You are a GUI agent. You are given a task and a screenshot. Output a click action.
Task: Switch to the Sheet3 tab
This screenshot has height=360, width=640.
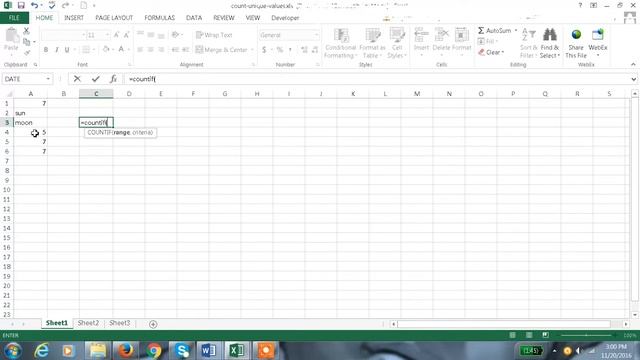coord(120,323)
